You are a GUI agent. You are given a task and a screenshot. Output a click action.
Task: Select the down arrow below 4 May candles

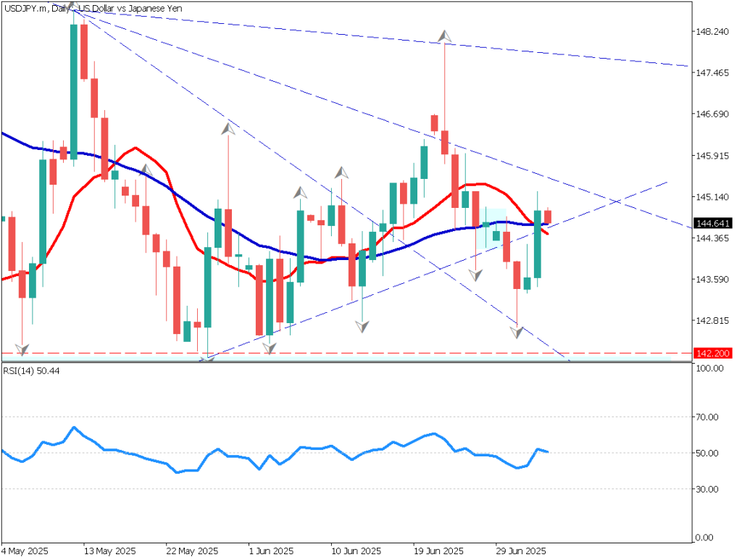22,348
